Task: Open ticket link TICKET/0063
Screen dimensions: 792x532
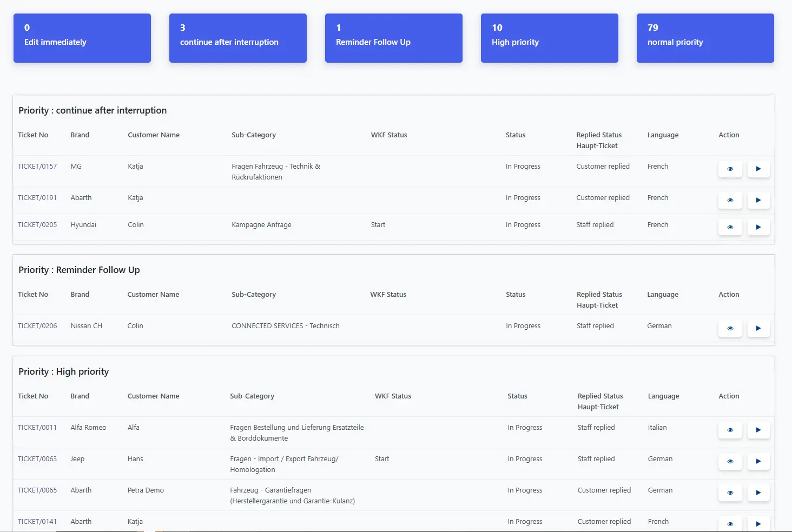Action: (37, 459)
